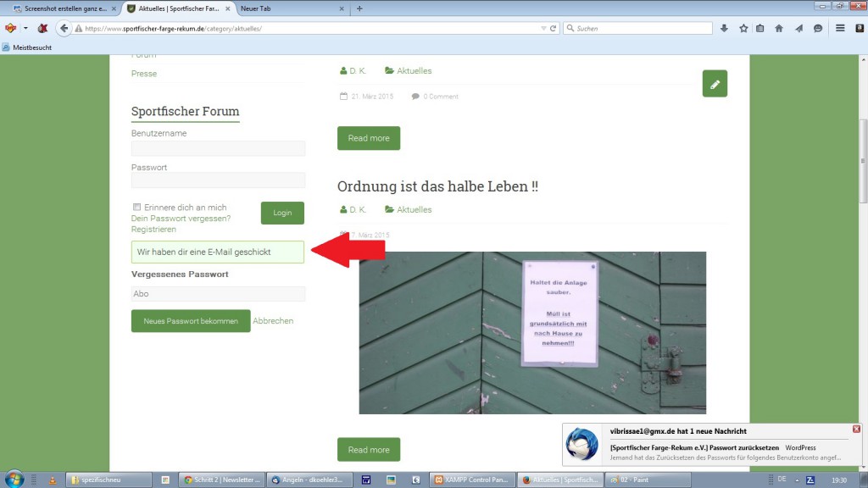868x488 pixels.
Task: Click the green Login button
Action: click(282, 213)
